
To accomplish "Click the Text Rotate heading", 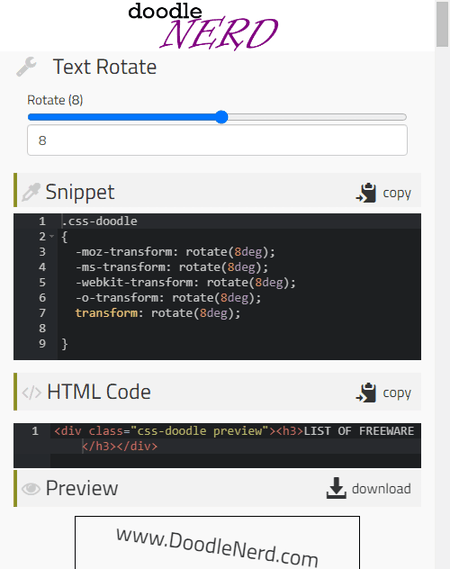I will click(105, 67).
